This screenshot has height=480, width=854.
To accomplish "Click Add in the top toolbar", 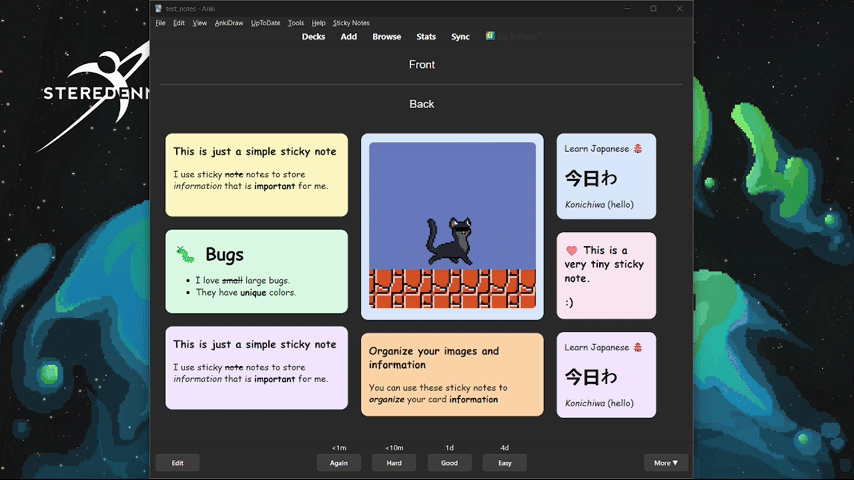I will pyautogui.click(x=349, y=37).
